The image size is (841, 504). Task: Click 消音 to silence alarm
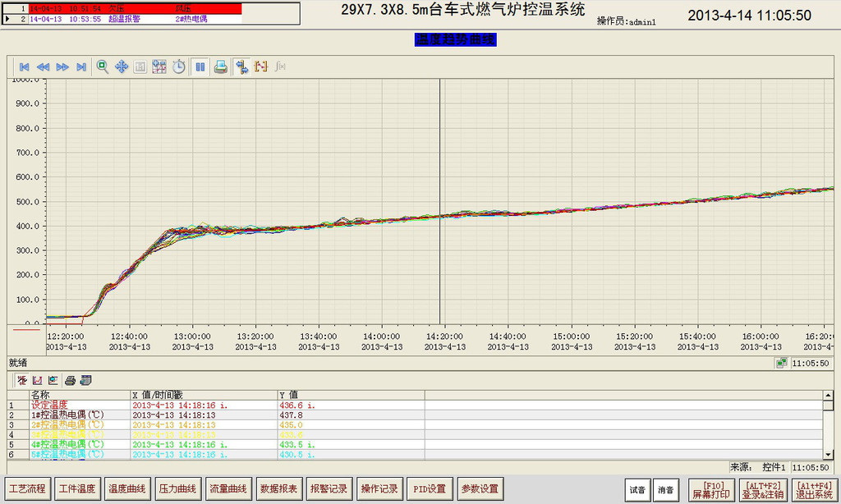point(665,489)
